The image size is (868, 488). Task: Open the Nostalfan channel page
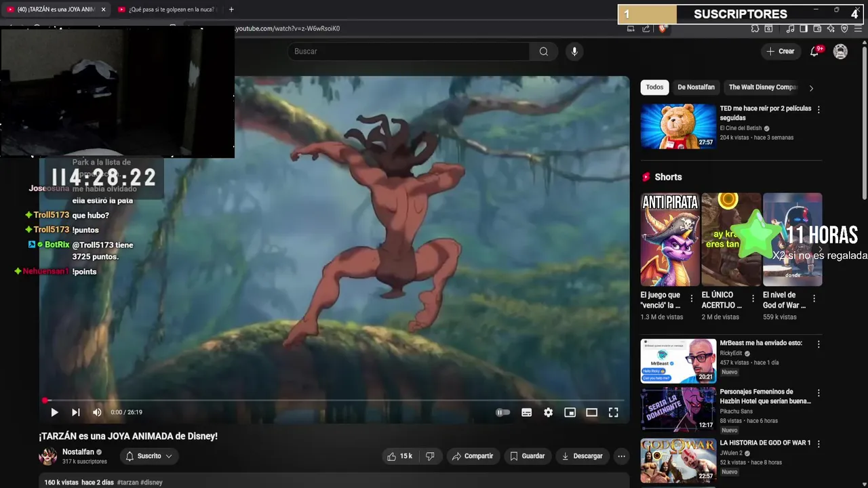click(78, 452)
